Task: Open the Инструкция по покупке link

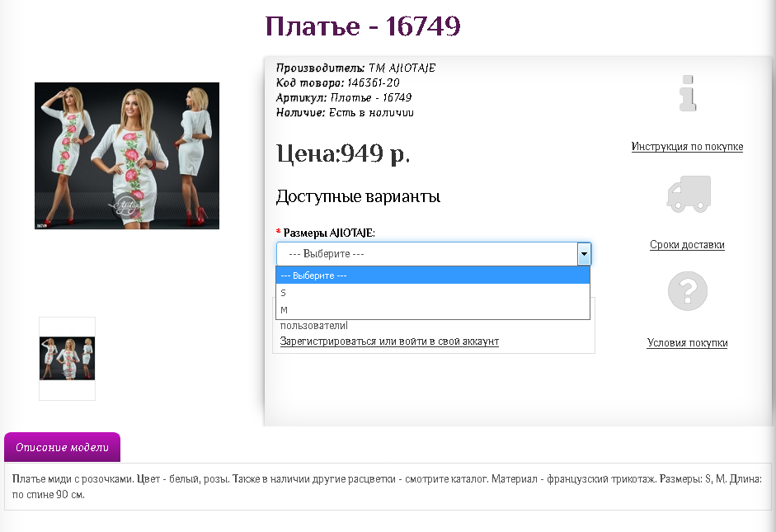Action: tap(687, 147)
